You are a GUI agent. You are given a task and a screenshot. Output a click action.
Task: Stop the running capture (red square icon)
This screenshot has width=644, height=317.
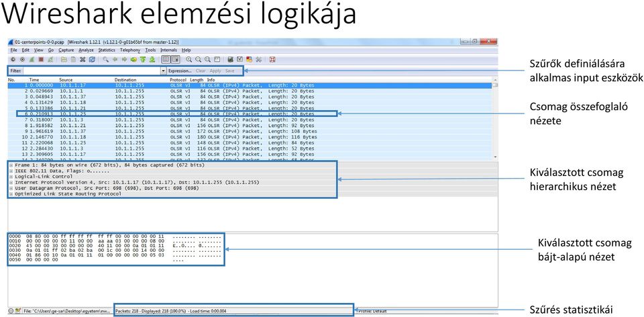point(41,60)
